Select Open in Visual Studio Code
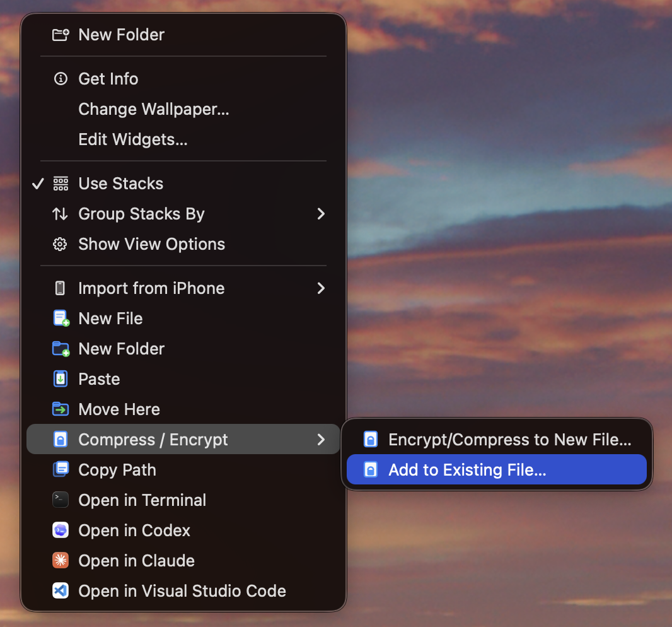This screenshot has height=627, width=672. (183, 591)
